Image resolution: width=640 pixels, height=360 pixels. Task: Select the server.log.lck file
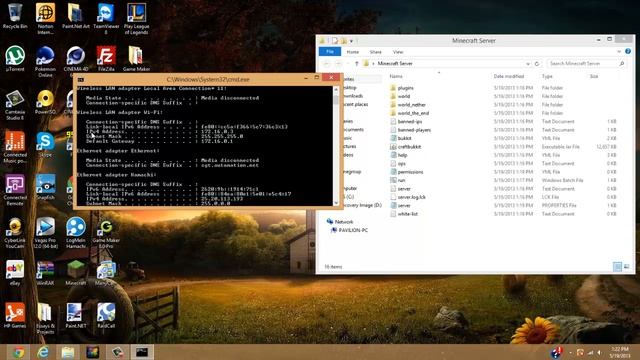point(411,197)
